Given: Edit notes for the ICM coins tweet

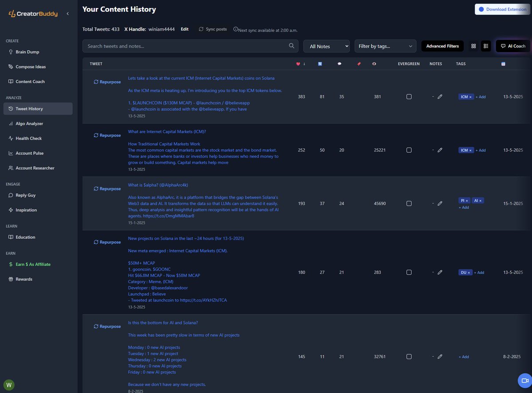Looking at the screenshot, I should click(440, 97).
